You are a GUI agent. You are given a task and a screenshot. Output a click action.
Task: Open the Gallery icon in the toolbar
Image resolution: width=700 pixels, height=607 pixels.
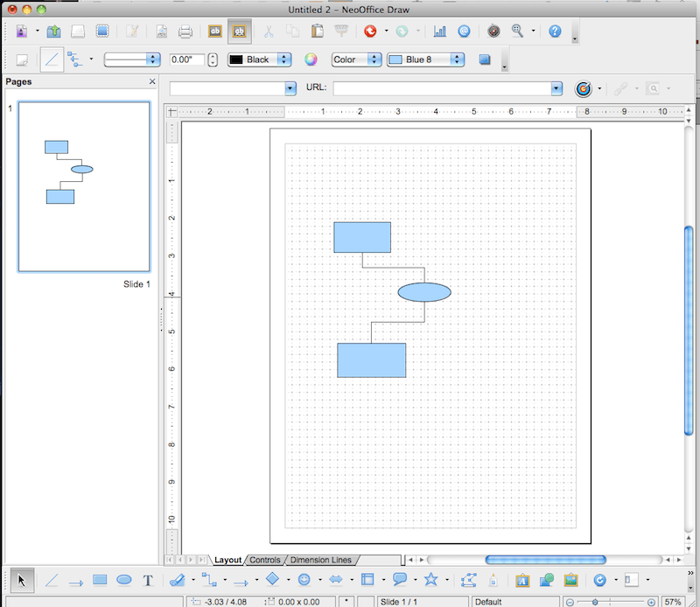[x=571, y=580]
